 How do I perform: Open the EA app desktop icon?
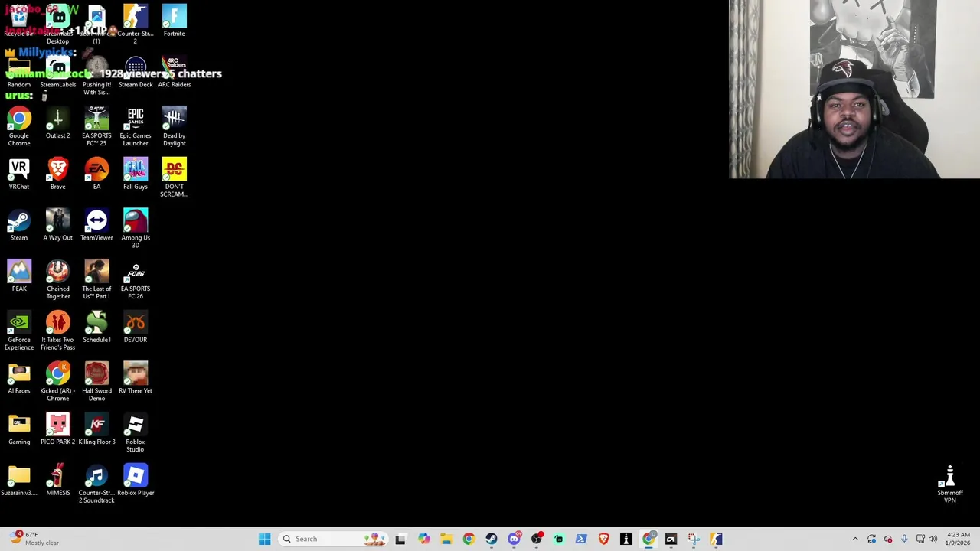96,174
